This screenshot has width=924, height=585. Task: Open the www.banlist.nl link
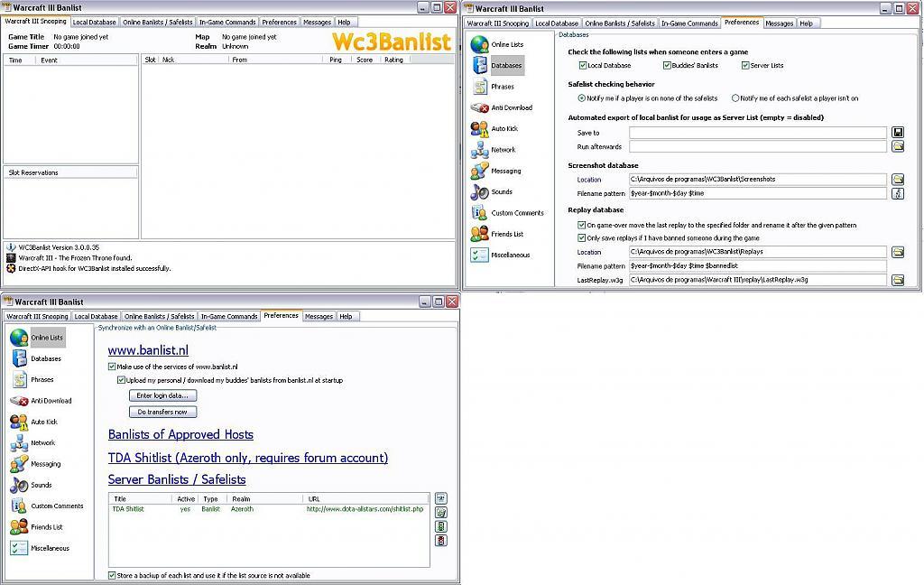click(149, 350)
